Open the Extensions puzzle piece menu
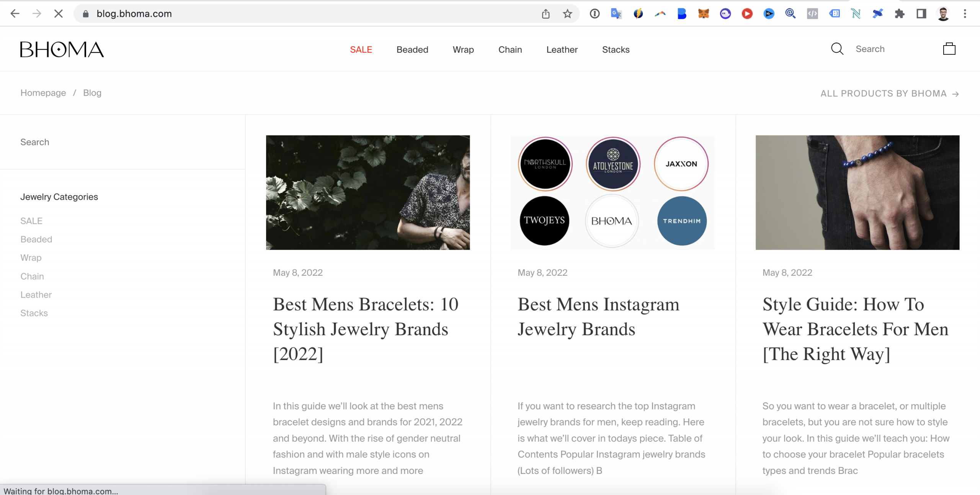The width and height of the screenshot is (980, 495). [x=900, y=14]
